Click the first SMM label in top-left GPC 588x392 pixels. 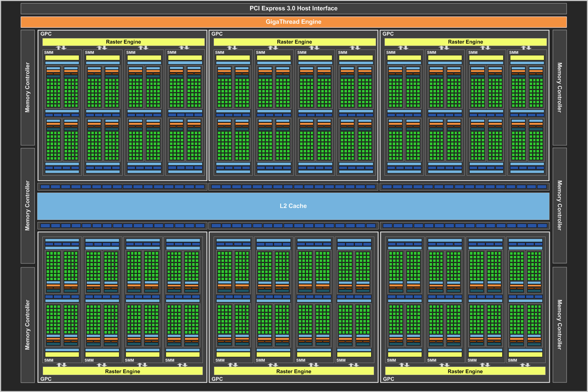click(x=49, y=52)
